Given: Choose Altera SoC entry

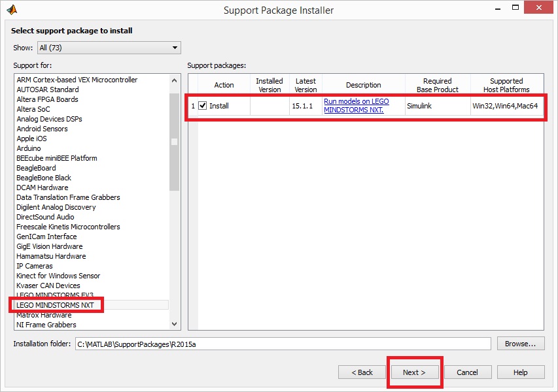Looking at the screenshot, I should [x=33, y=109].
